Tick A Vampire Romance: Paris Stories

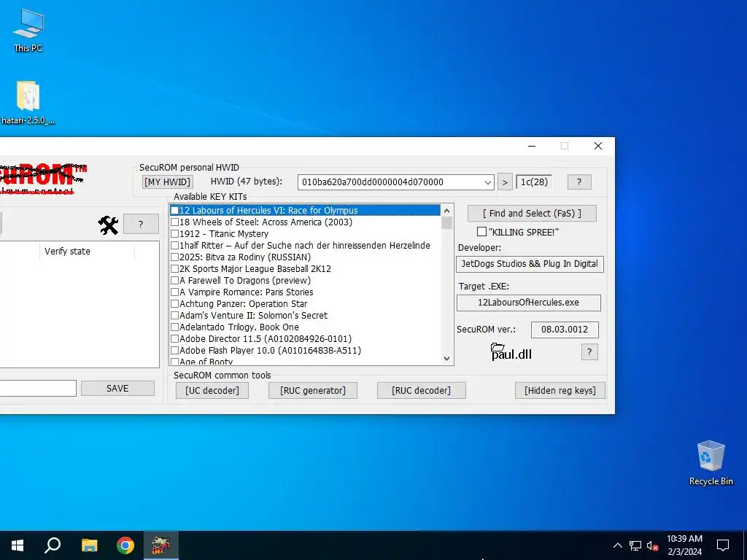[x=175, y=292]
